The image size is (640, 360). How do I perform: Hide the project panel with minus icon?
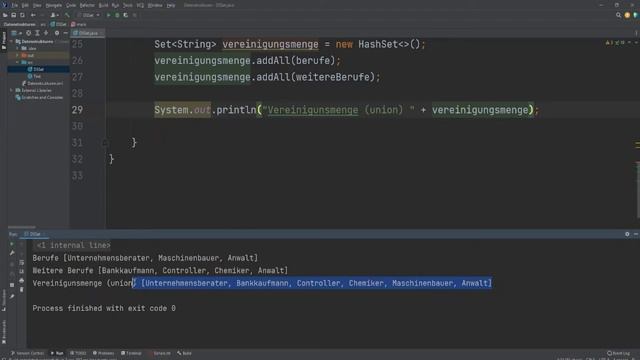(x=65, y=33)
